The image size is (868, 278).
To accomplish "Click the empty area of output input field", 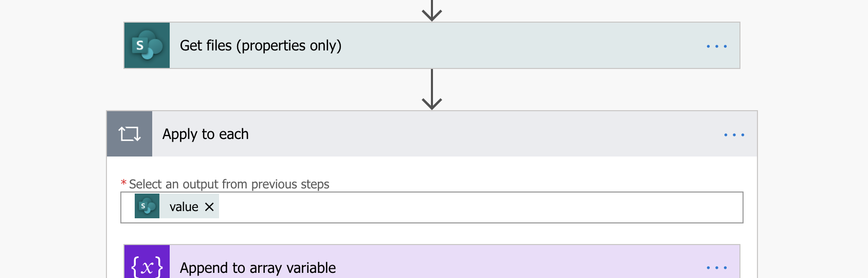I will point(481,207).
